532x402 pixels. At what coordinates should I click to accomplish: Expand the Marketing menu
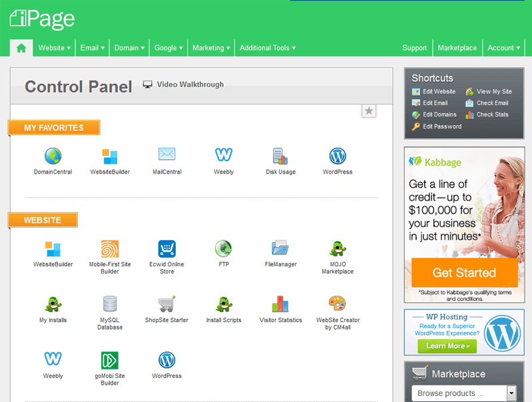pos(211,48)
